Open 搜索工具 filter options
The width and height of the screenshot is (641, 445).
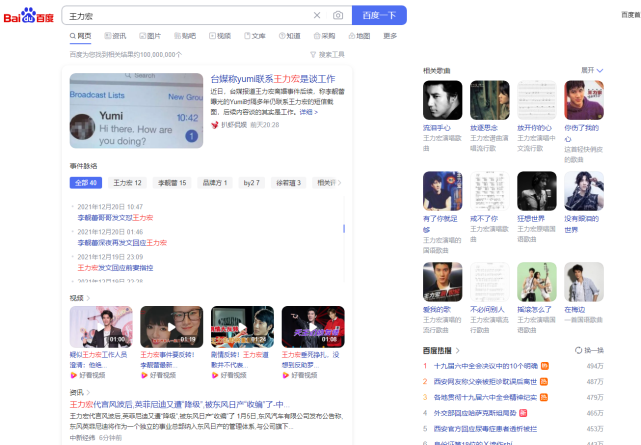click(x=327, y=54)
